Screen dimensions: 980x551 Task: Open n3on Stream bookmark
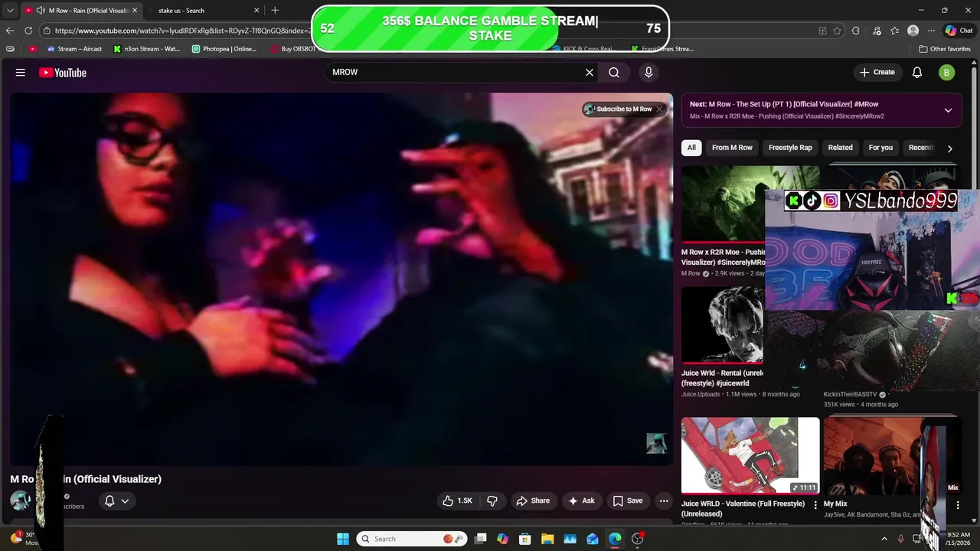[x=146, y=48]
